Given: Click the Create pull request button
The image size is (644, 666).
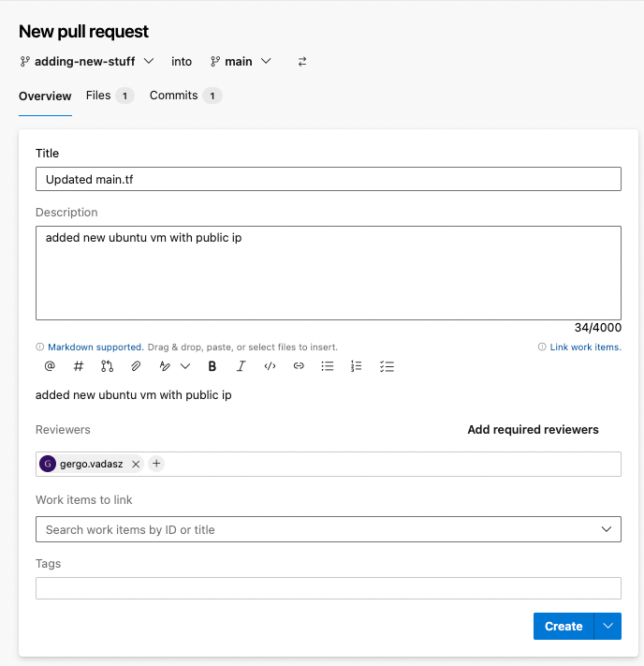Looking at the screenshot, I should pos(563,626).
